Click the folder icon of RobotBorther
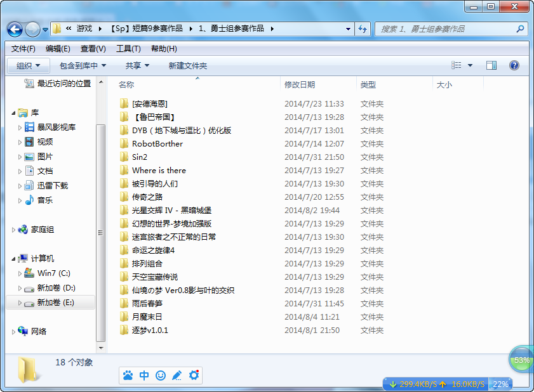534x392 pixels. pos(124,143)
